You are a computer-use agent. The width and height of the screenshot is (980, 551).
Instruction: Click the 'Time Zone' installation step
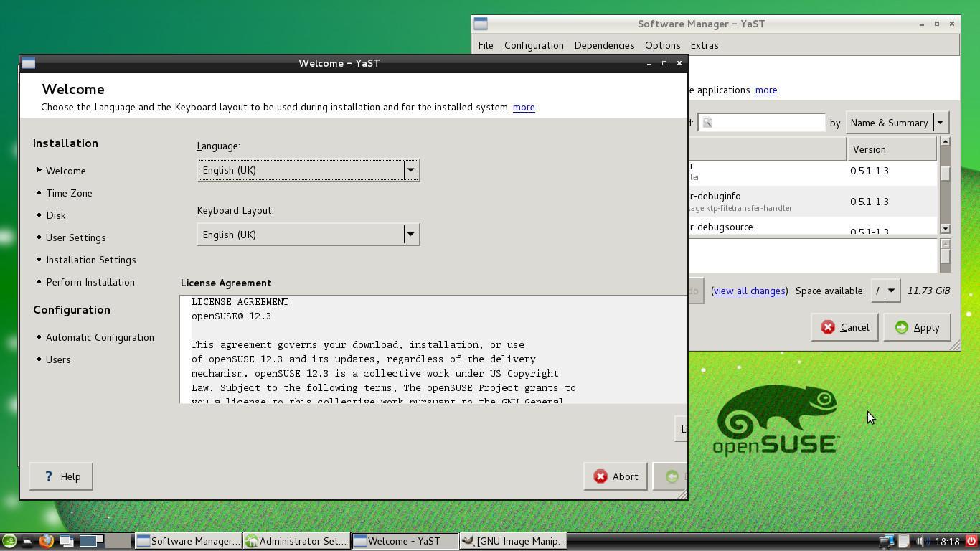point(69,193)
